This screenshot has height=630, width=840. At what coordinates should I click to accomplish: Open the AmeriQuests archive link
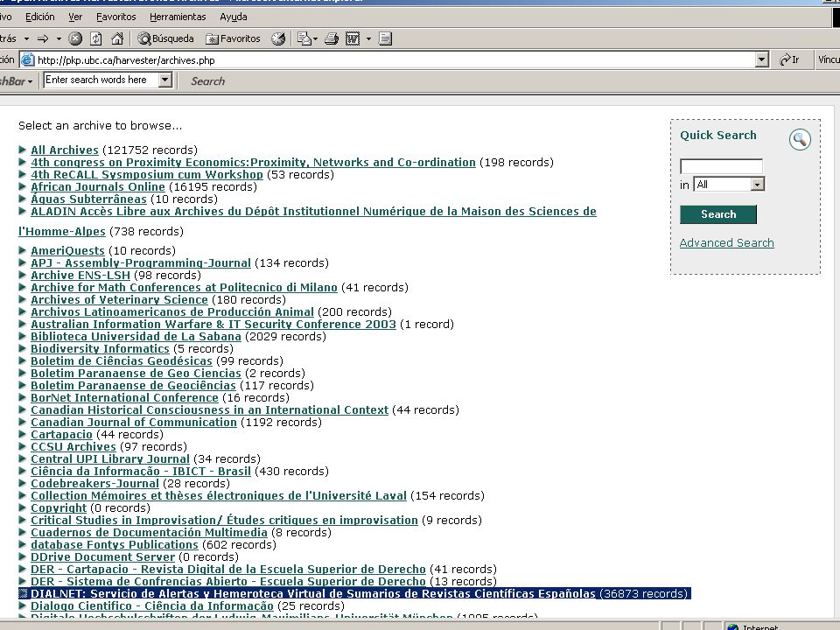click(67, 251)
